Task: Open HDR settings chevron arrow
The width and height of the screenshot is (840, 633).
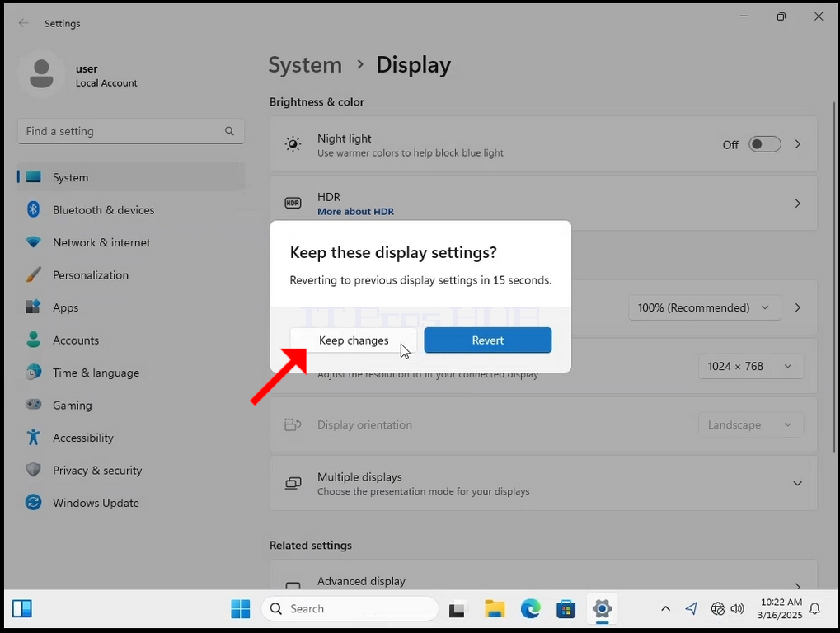Action: [798, 204]
